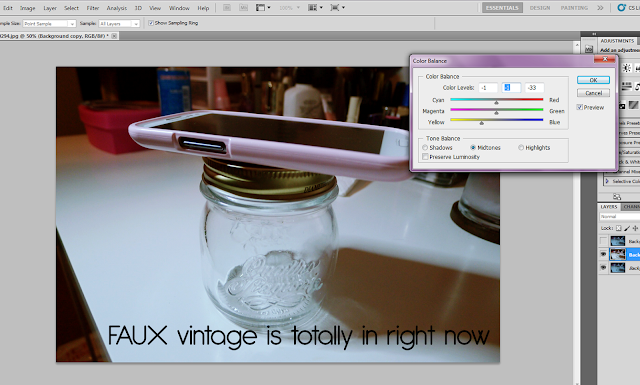Viewport: 640px width, 385px height.
Task: Open the View Extras icon menu
Action: [x=263, y=8]
